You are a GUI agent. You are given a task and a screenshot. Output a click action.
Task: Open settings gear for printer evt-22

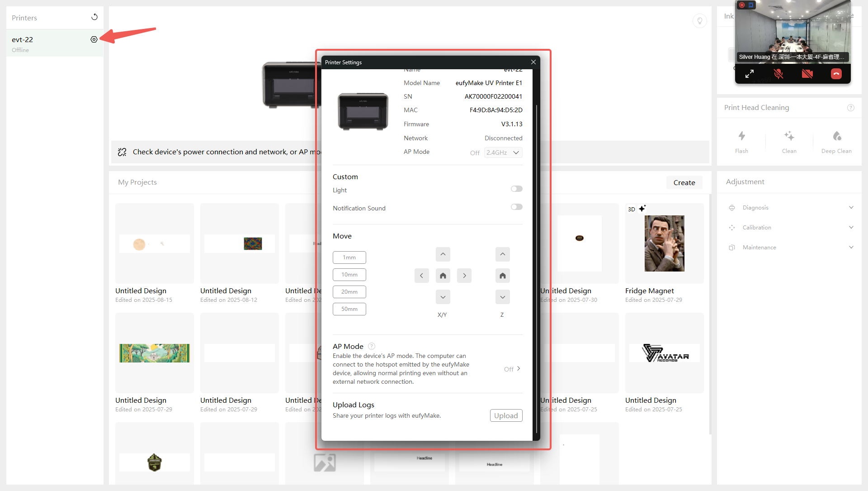point(94,39)
